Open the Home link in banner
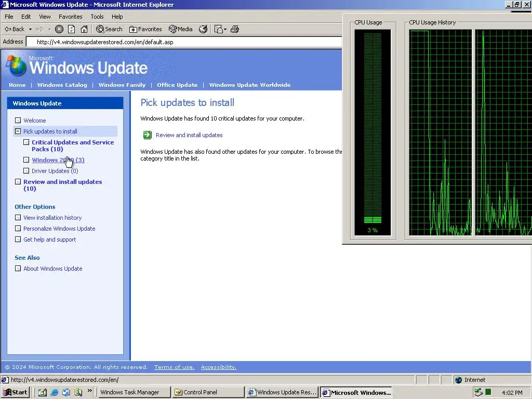 pos(17,85)
